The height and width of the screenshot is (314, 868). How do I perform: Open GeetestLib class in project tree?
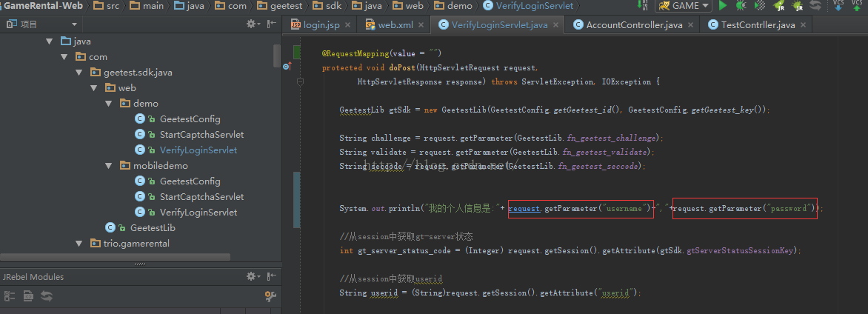point(152,228)
